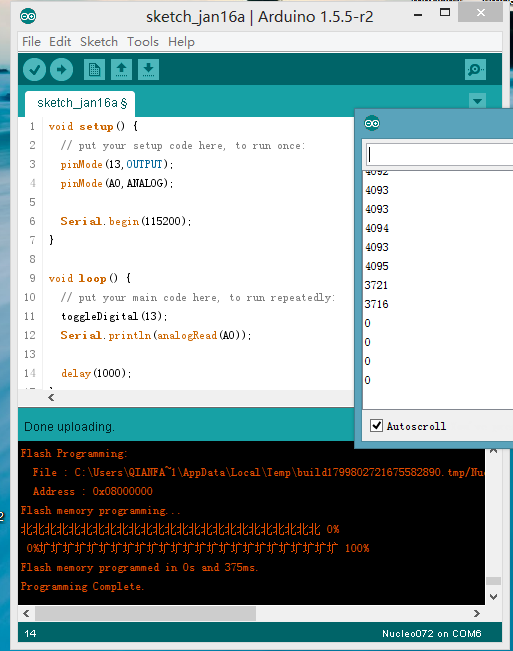Click the Upload arrow button
Image resolution: width=513 pixels, height=651 pixels.
61,69
